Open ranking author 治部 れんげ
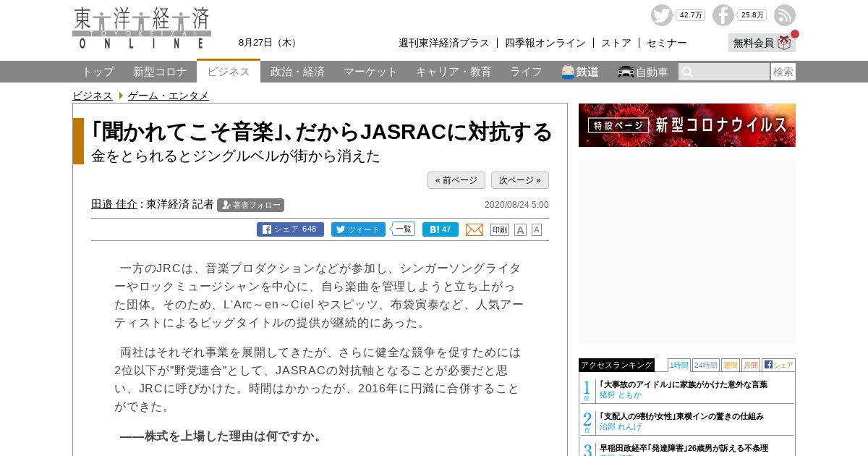The width and height of the screenshot is (868, 456). pyautogui.click(x=621, y=426)
